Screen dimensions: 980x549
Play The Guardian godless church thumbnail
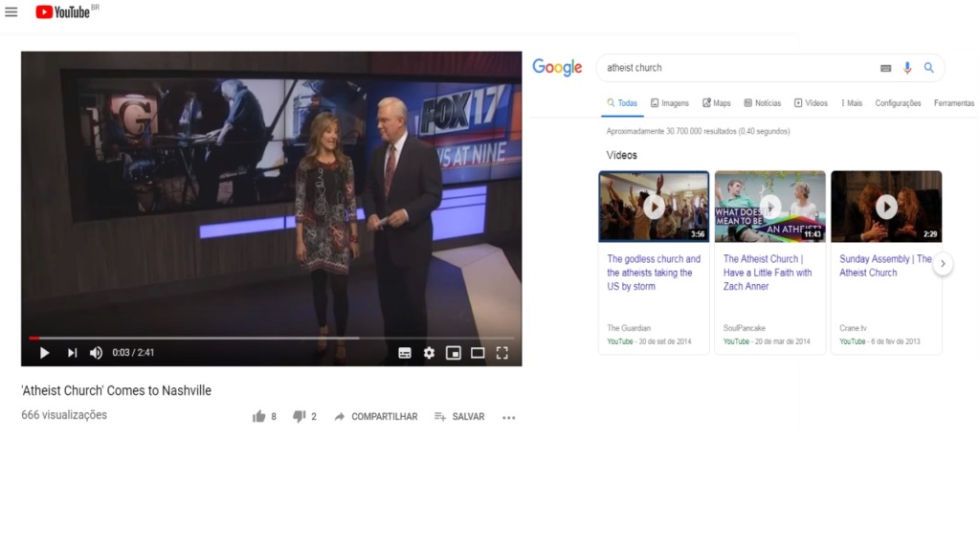(x=654, y=207)
